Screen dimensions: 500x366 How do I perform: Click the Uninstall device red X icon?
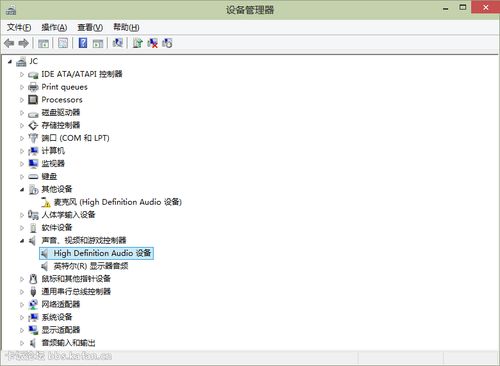152,43
